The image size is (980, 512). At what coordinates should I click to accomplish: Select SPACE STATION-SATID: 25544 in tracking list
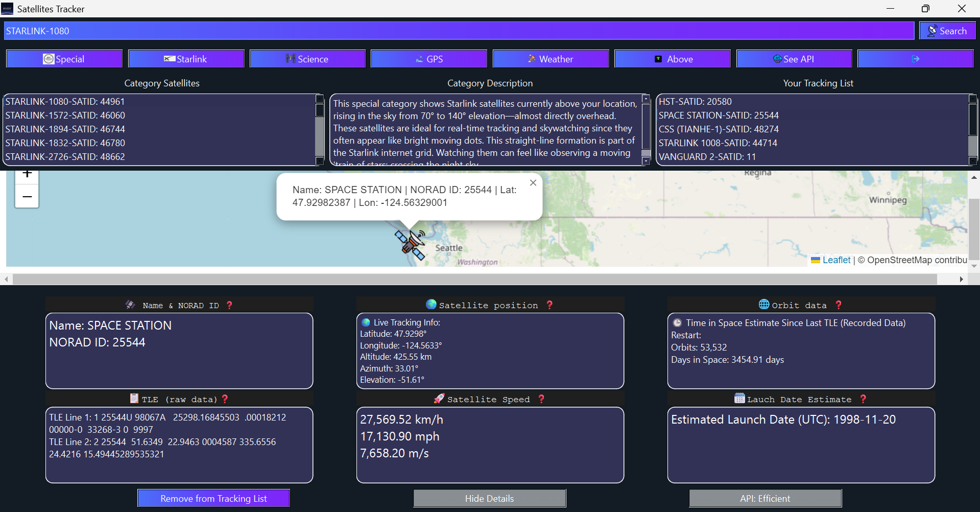[812, 115]
